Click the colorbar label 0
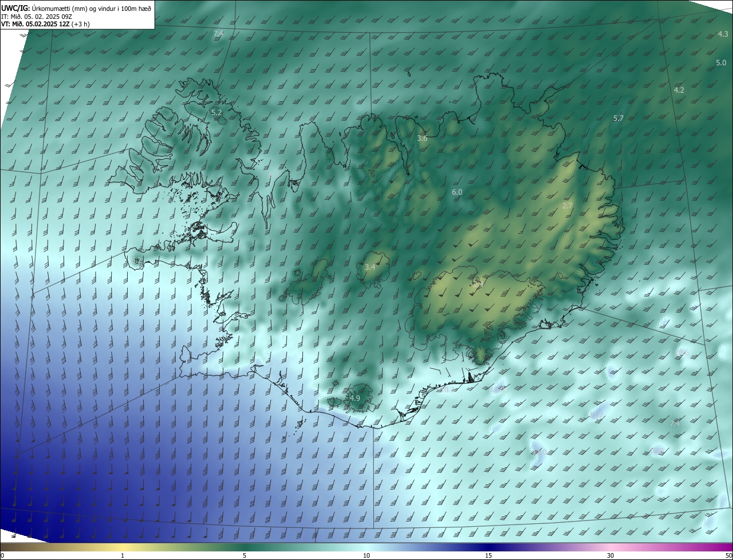The image size is (733, 560). pyautogui.click(x=2, y=556)
